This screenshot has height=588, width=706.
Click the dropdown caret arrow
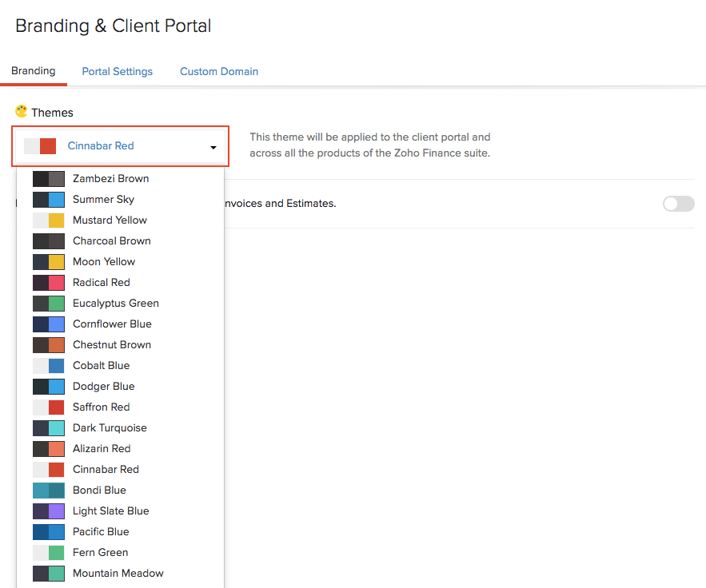point(213,148)
